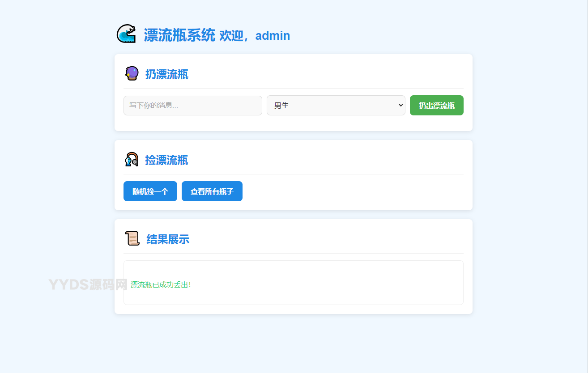Click the crystal ball icon beside 扔漂流瓶
588x373 pixels.
(132, 73)
